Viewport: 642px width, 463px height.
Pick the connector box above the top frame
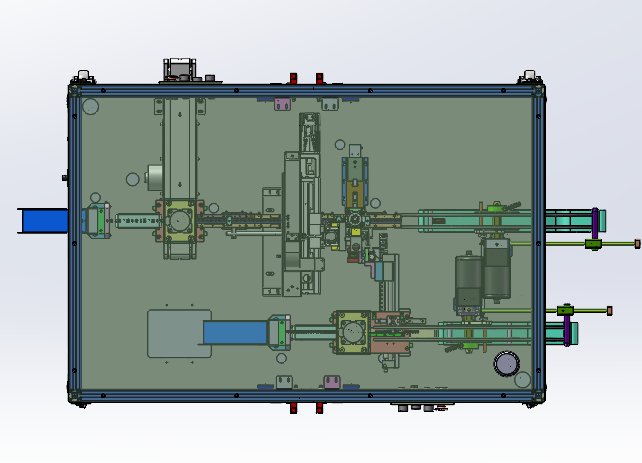tap(179, 70)
